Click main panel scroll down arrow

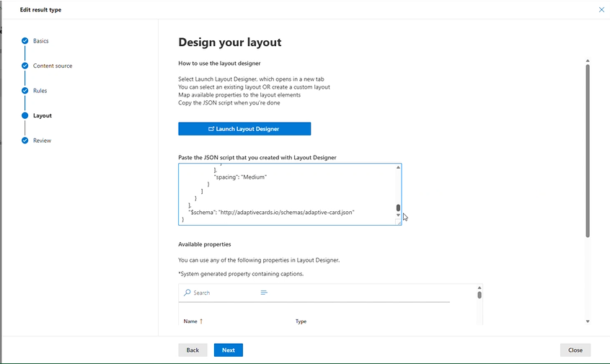point(588,321)
